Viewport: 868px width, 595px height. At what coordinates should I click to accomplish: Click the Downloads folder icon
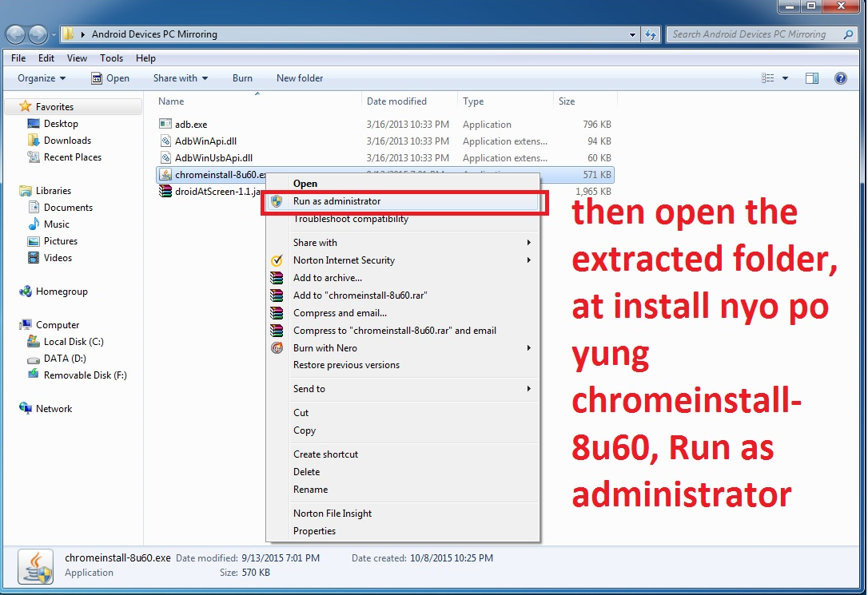pyautogui.click(x=34, y=141)
